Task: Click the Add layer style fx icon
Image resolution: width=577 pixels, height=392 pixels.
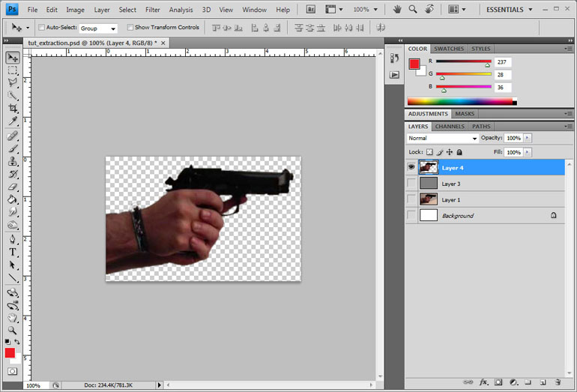Action: (483, 382)
